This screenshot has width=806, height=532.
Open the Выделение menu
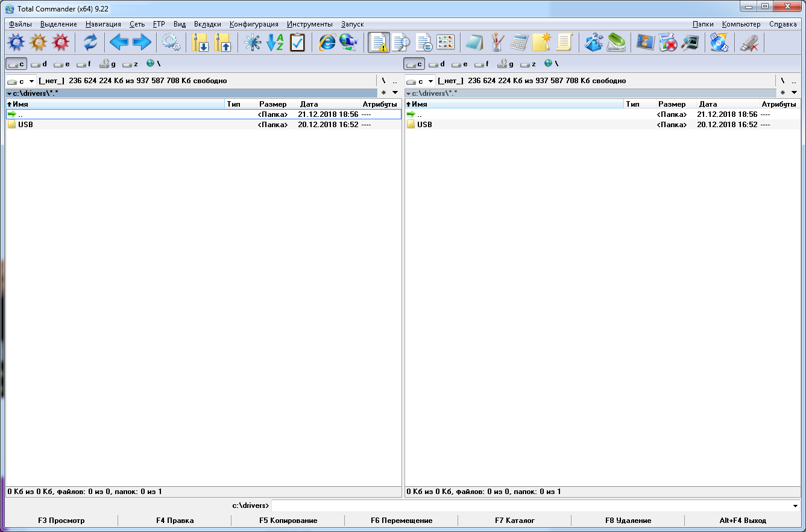pos(58,24)
